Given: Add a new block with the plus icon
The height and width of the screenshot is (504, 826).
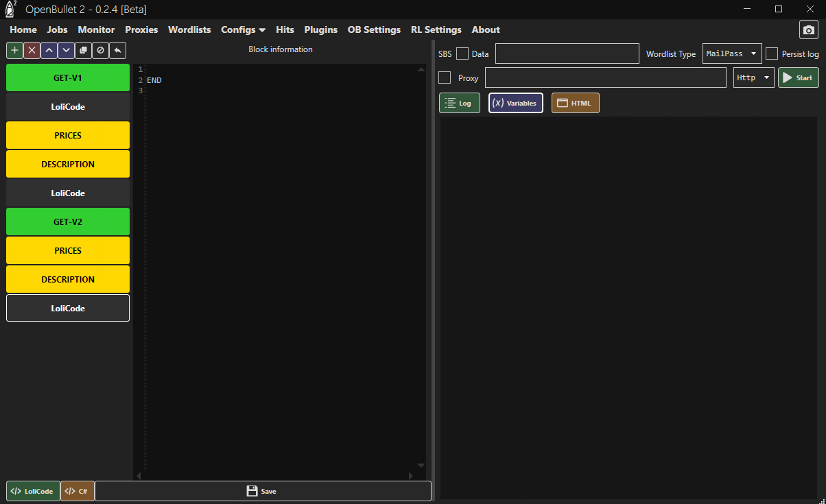Looking at the screenshot, I should point(15,50).
